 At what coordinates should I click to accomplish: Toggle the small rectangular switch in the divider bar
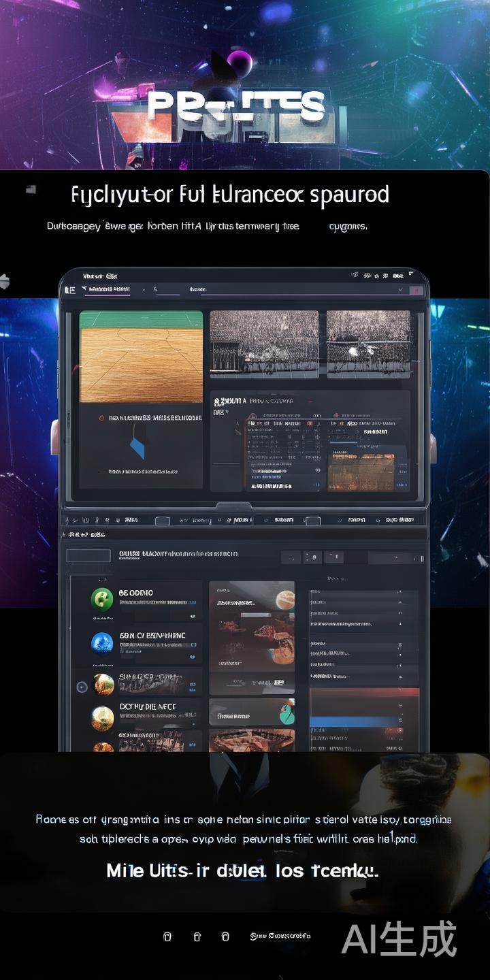pyautogui.click(x=162, y=521)
